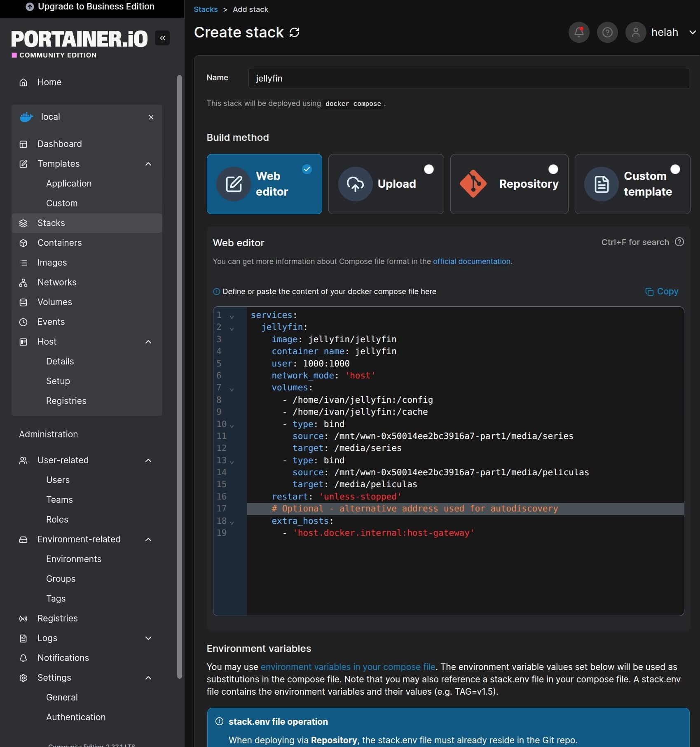Open the notifications bell icon
The height and width of the screenshot is (747, 700).
(x=579, y=32)
